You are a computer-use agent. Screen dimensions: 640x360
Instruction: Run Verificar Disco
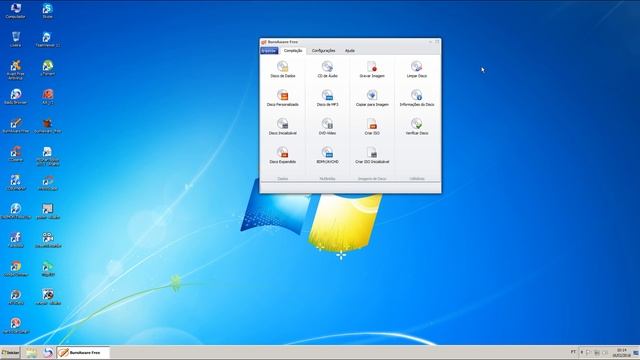pos(416,127)
